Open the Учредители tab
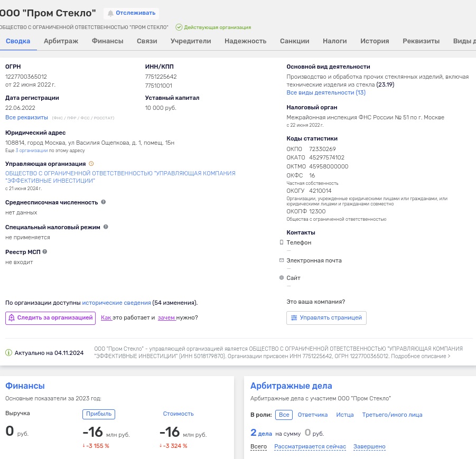The width and height of the screenshot is (476, 459). click(x=191, y=41)
